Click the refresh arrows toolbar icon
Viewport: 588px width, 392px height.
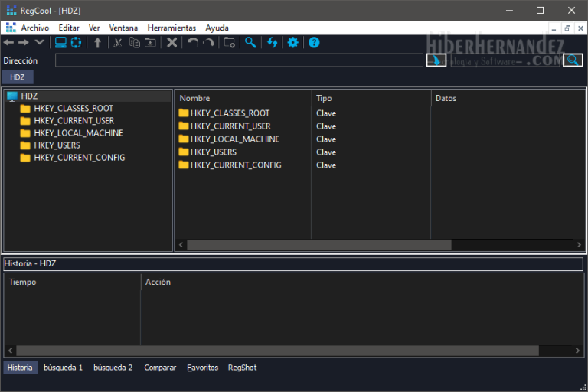(x=272, y=42)
